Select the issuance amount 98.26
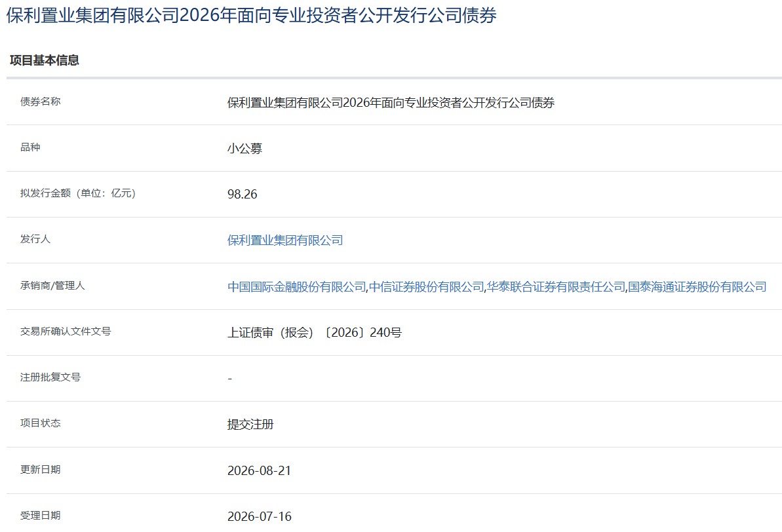This screenshot has width=782, height=532. click(x=243, y=195)
